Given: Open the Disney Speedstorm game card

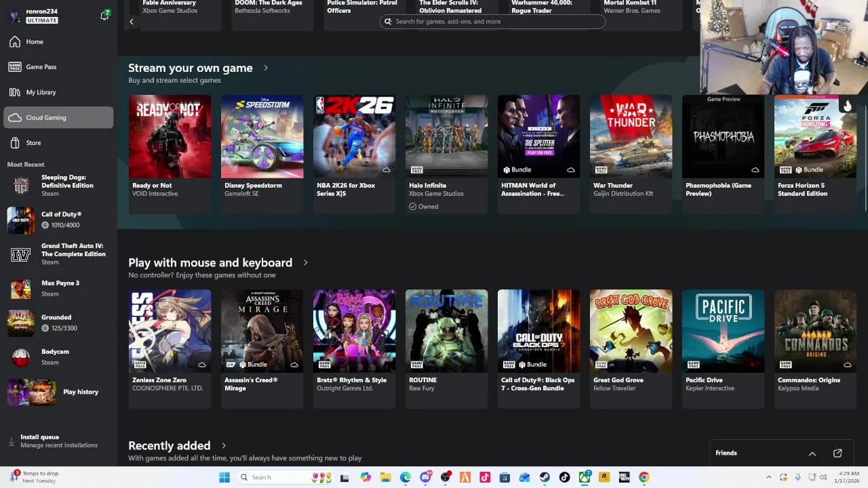Looking at the screenshot, I should tap(262, 154).
